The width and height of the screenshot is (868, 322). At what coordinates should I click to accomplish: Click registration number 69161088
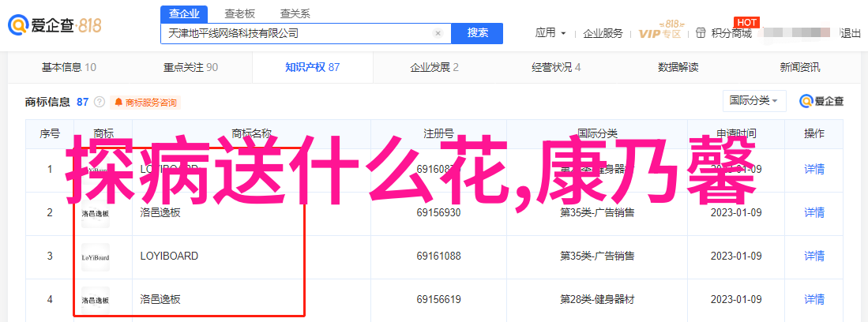(x=438, y=256)
